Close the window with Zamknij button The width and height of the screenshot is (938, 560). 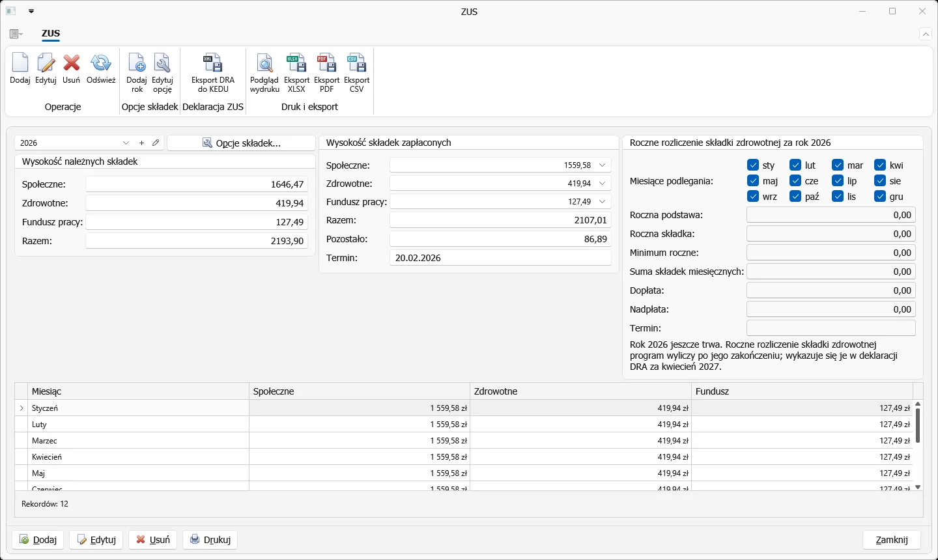pos(892,540)
